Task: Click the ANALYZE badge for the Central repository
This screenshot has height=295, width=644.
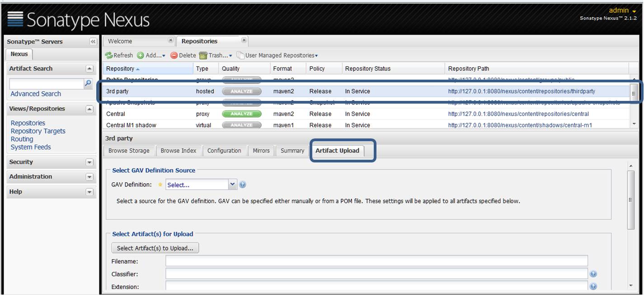Action: (x=241, y=114)
